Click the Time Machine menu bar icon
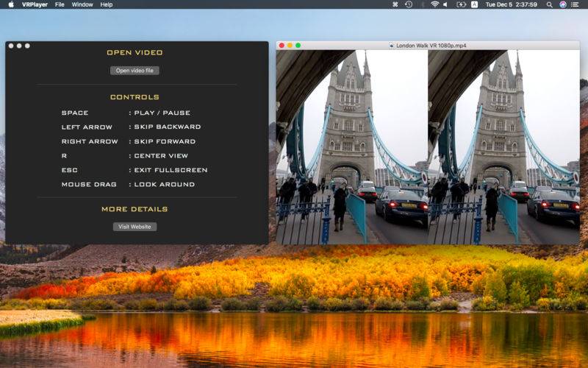588x368 pixels. tap(409, 4)
